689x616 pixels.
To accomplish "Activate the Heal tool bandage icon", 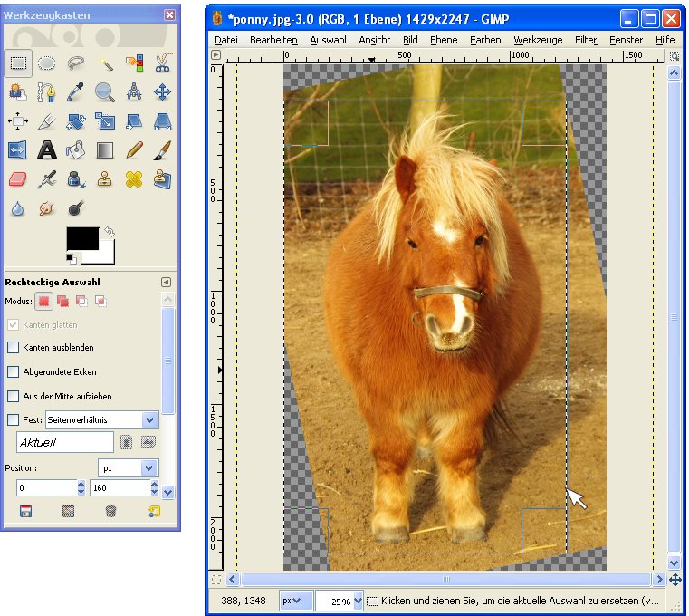I will coord(134,178).
